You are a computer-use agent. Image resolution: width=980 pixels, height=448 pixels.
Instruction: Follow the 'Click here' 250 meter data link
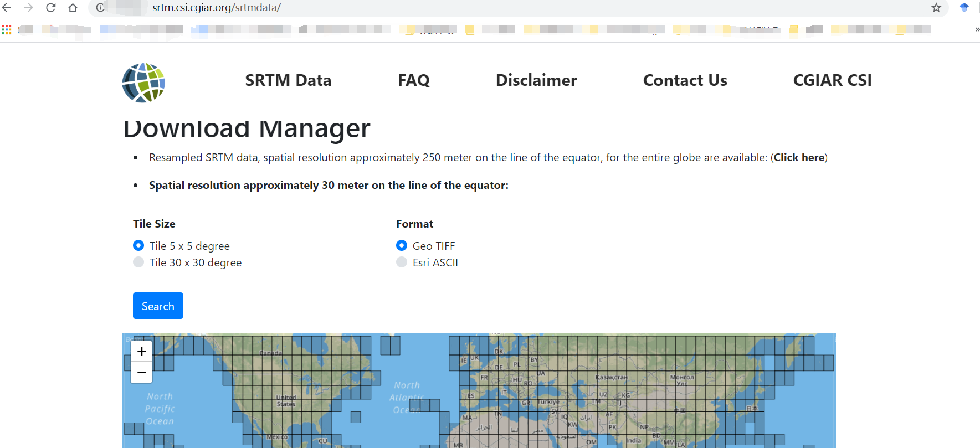click(799, 157)
